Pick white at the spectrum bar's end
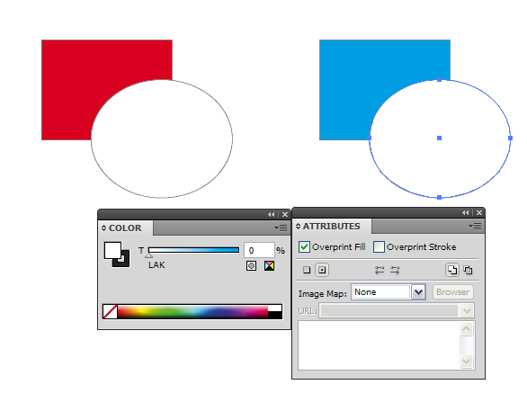The image size is (527, 420). click(x=275, y=308)
